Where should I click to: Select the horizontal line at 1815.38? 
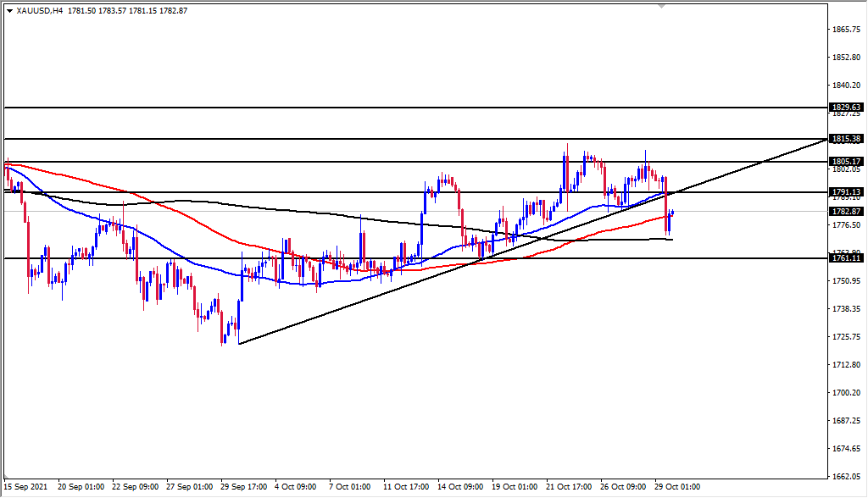415,139
